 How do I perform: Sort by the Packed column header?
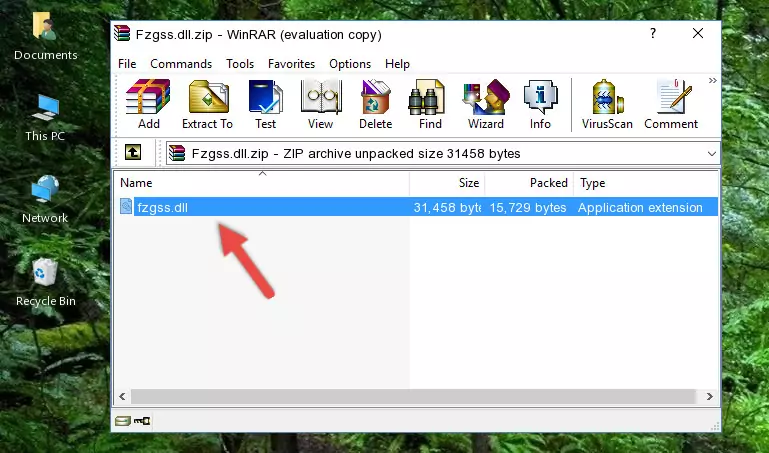click(x=529, y=183)
